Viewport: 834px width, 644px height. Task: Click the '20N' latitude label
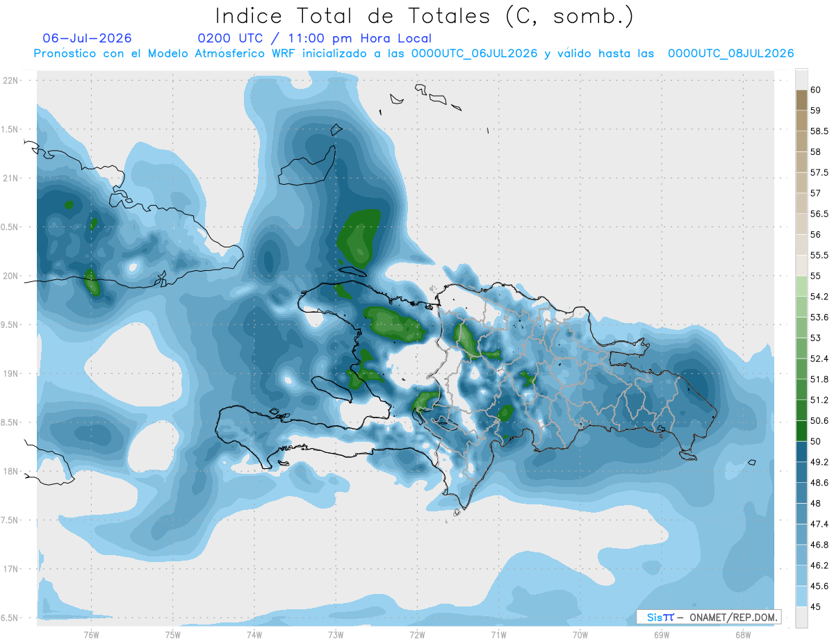[10, 276]
